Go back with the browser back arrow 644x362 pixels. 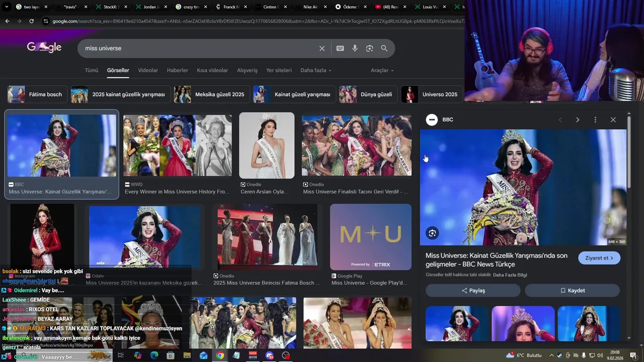pyautogui.click(x=7, y=21)
